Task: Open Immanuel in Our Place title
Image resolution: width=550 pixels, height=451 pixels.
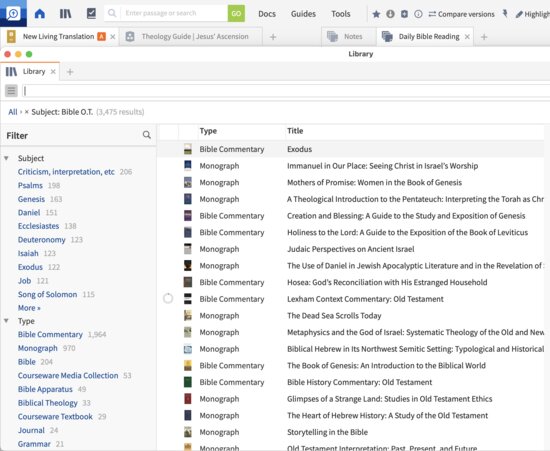Action: 382,166
